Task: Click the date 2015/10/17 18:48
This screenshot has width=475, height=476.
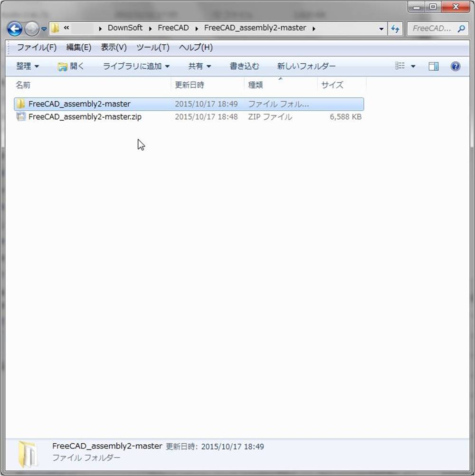Action: pos(206,116)
